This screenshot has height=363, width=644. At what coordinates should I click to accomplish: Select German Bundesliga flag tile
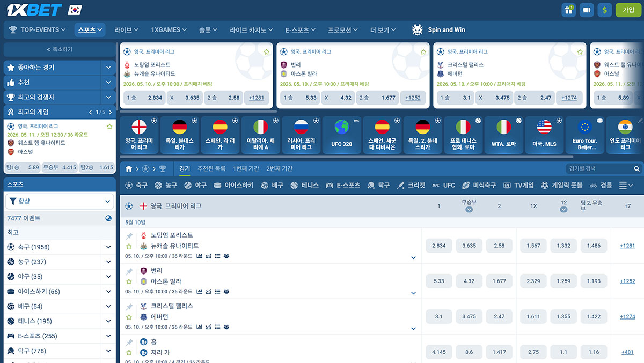click(x=179, y=135)
